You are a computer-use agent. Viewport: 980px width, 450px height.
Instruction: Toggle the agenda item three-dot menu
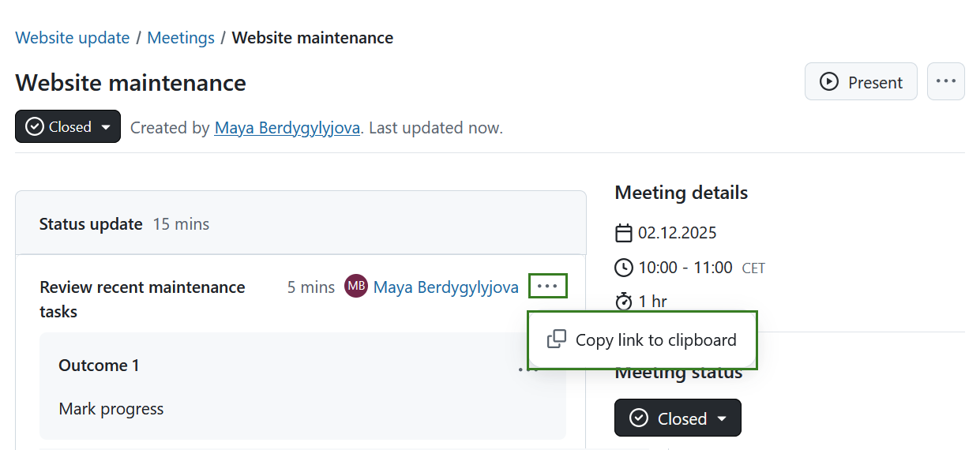pyautogui.click(x=547, y=286)
